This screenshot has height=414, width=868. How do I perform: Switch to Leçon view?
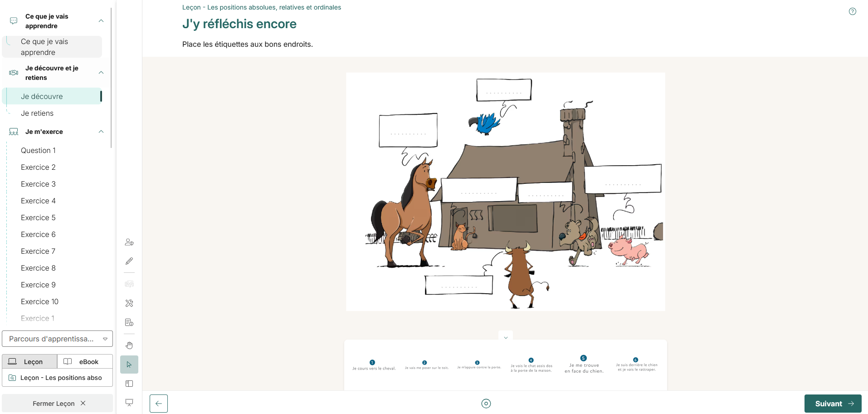[x=29, y=362]
